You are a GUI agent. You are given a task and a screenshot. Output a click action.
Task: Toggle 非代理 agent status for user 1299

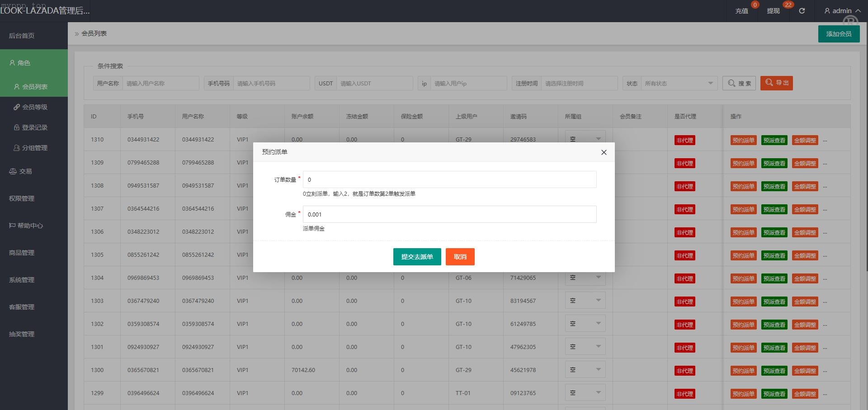click(684, 394)
